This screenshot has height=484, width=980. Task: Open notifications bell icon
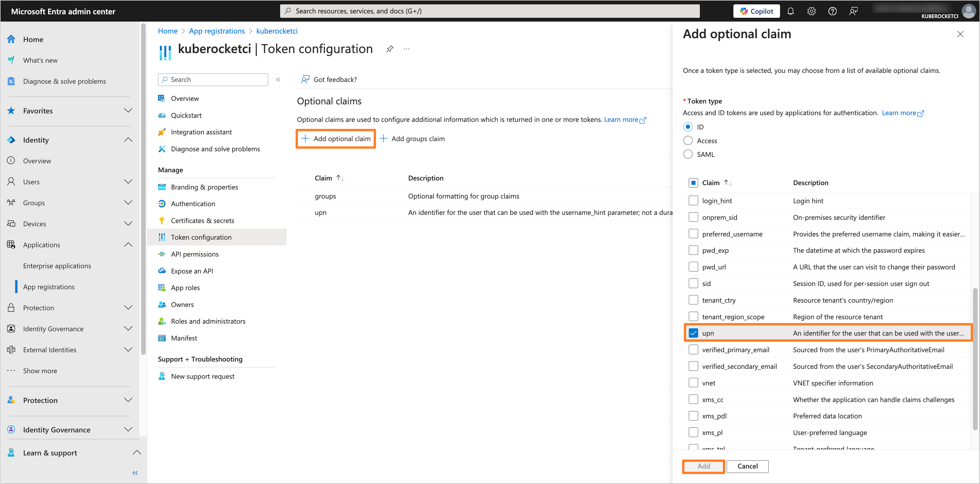[x=791, y=11]
